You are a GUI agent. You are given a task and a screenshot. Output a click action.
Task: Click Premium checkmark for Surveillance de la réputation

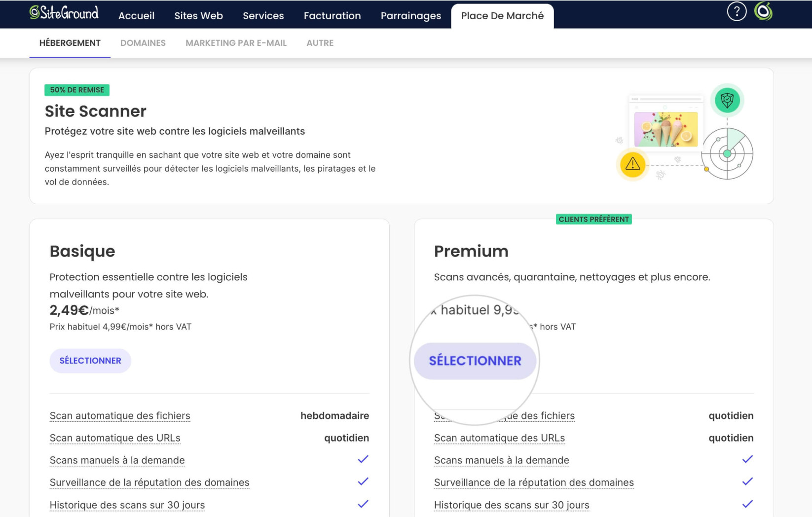(747, 481)
